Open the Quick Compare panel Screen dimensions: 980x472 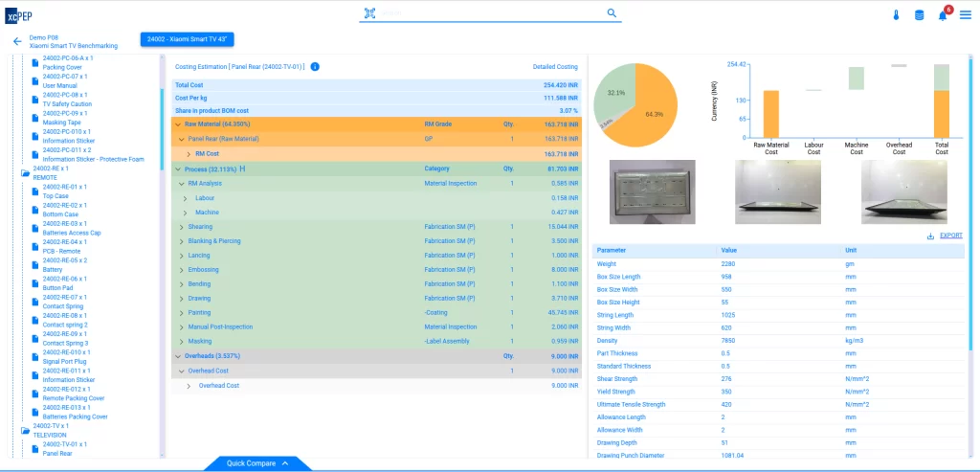click(257, 463)
